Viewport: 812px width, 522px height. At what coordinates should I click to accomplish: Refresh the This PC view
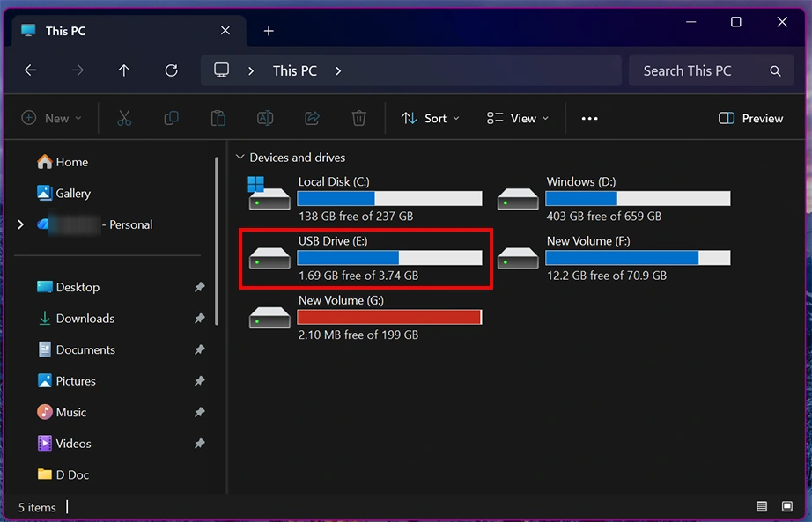(x=172, y=70)
